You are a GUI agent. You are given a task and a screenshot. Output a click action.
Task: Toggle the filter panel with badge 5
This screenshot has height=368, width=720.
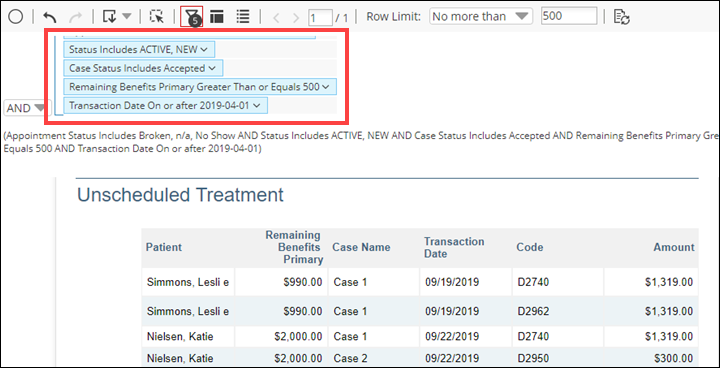click(x=191, y=17)
